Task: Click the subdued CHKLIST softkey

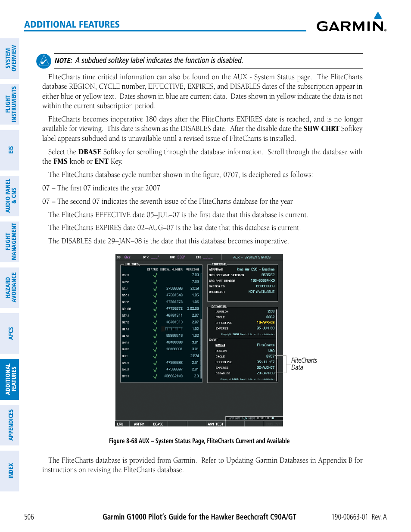Action: 273,424
